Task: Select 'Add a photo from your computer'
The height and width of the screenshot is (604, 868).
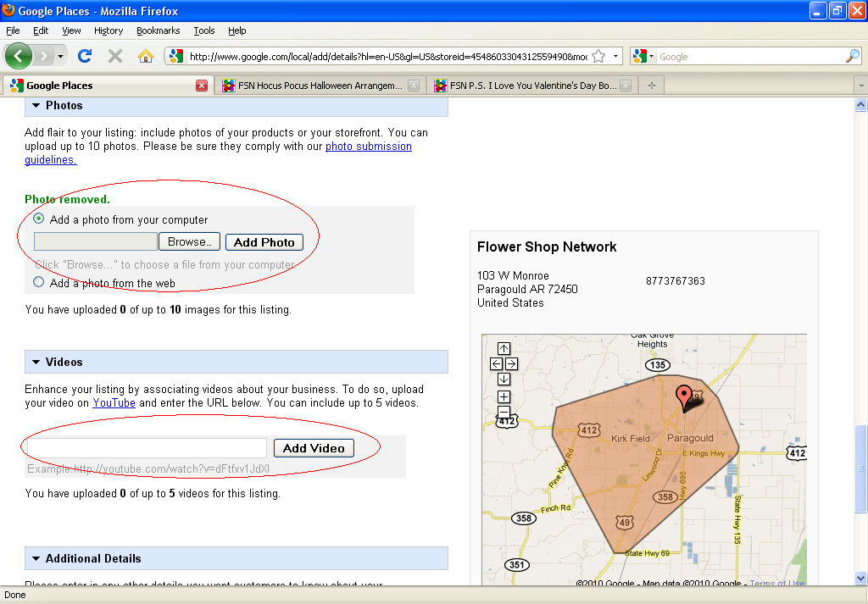Action: pyautogui.click(x=39, y=219)
